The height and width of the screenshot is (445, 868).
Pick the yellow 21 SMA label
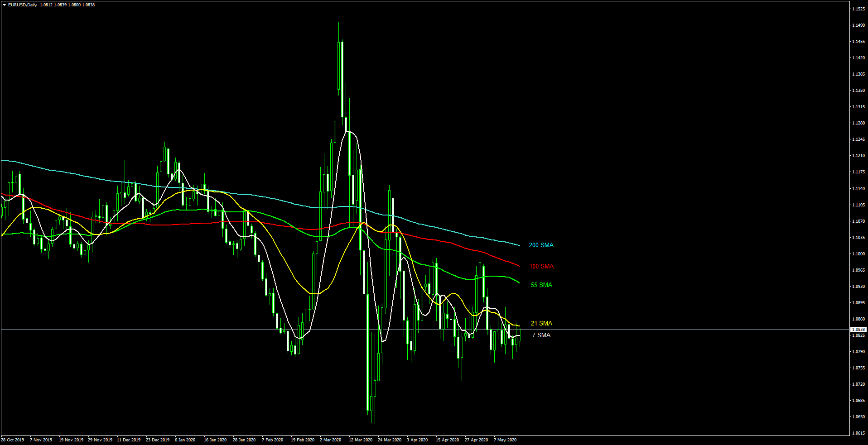541,323
